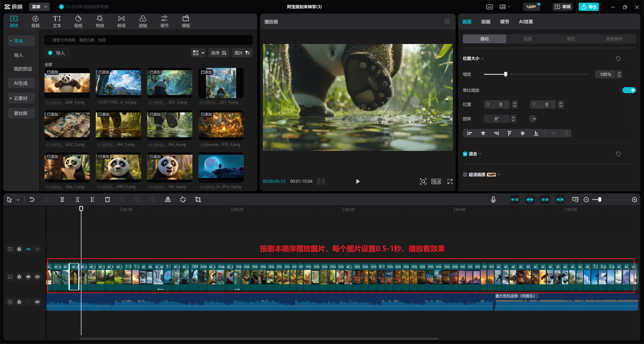Switch to the 调节 tab in right panel
644x344 pixels.
504,22
